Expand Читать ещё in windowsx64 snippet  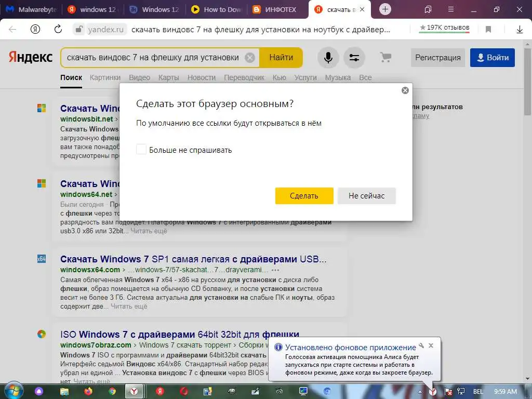pyautogui.click(x=129, y=307)
